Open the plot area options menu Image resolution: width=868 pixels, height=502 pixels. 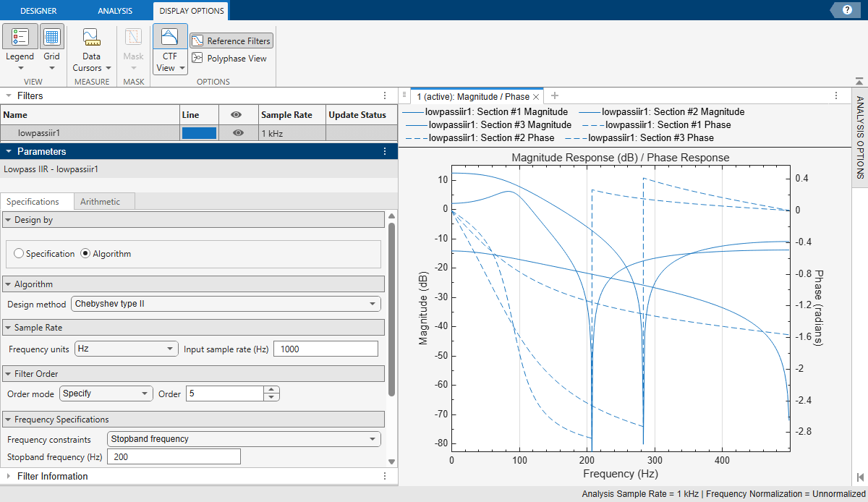point(836,95)
